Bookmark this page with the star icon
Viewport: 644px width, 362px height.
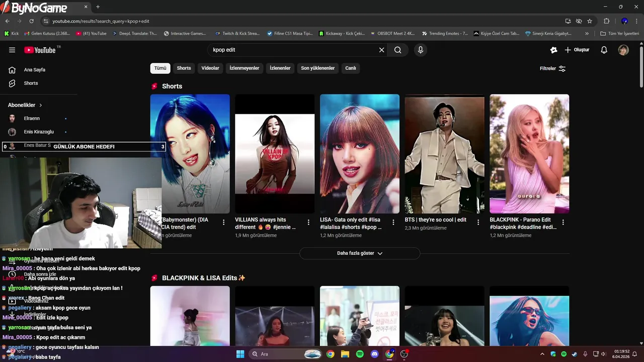point(590,21)
